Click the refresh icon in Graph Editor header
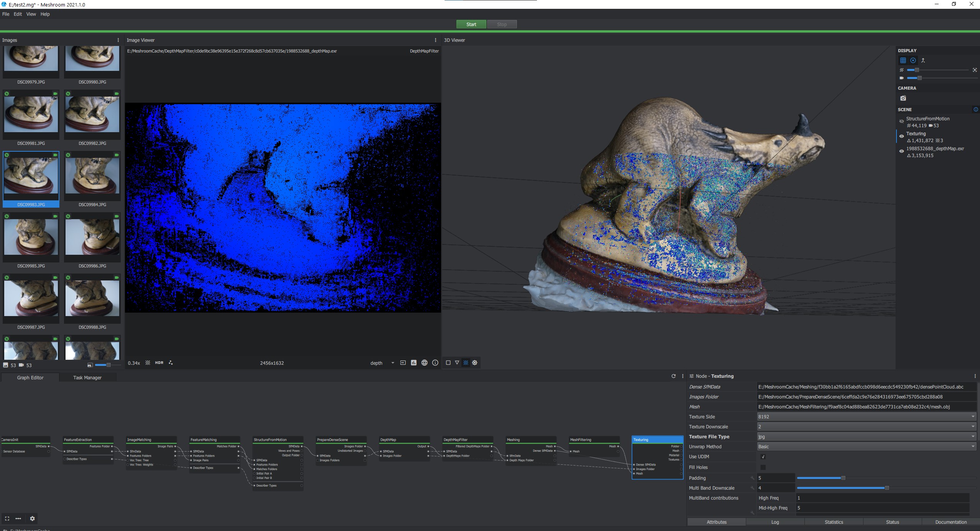The width and height of the screenshot is (980, 531). pyautogui.click(x=673, y=376)
